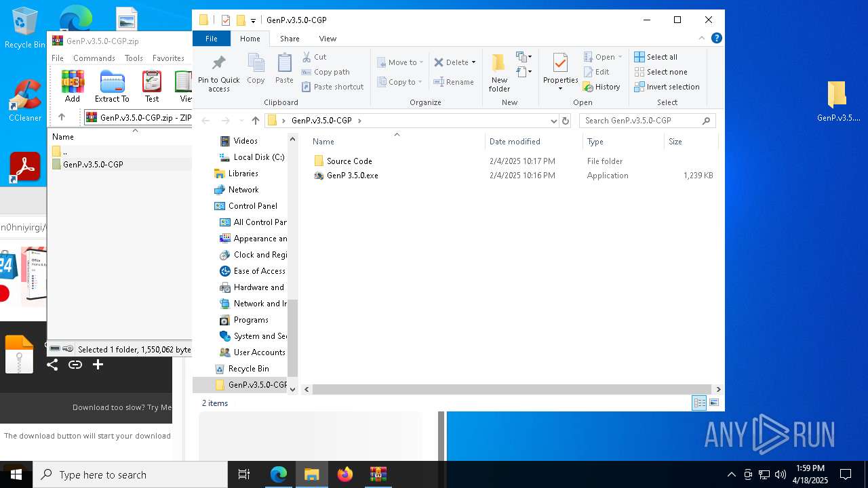This screenshot has height=488, width=868.
Task: Select the Source Code folder
Action: 349,161
